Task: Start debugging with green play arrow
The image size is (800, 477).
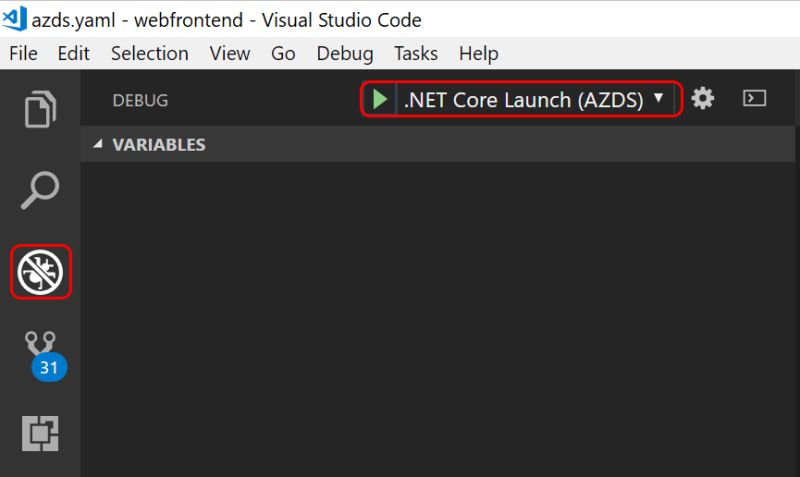Action: tap(380, 99)
